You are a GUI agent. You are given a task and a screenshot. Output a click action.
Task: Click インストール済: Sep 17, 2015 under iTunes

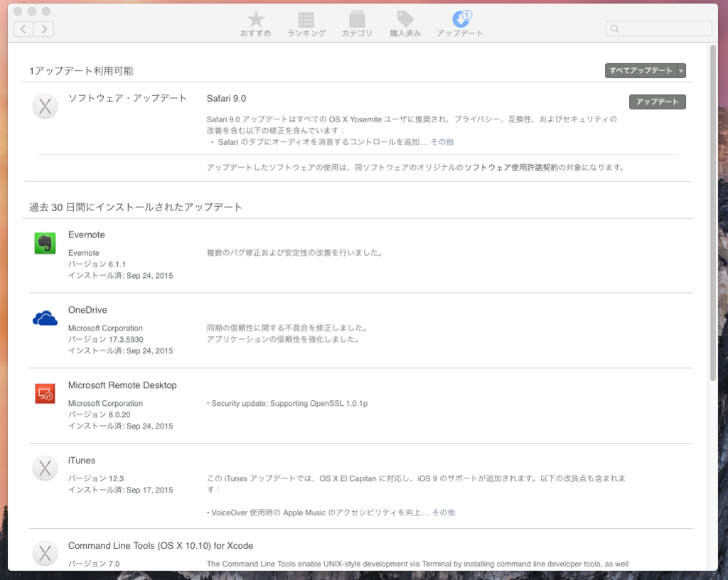(120, 490)
